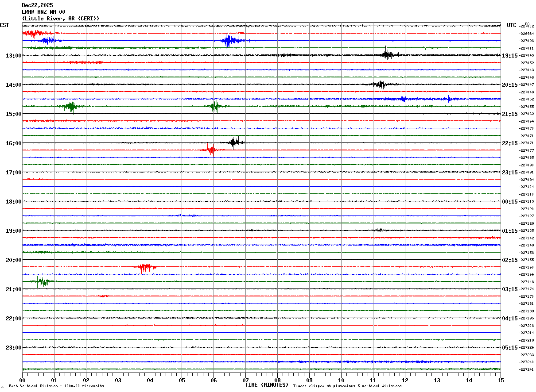Select the 15:00 CST time label
536x392 pixels.
pyautogui.click(x=13, y=114)
